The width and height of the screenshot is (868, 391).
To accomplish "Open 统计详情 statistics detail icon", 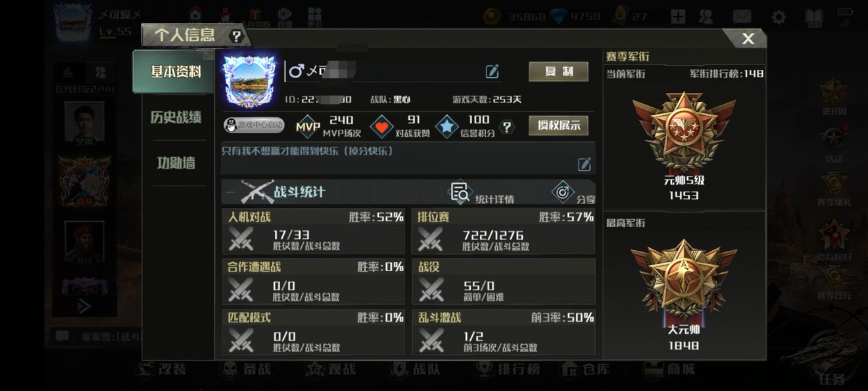I will (x=460, y=192).
